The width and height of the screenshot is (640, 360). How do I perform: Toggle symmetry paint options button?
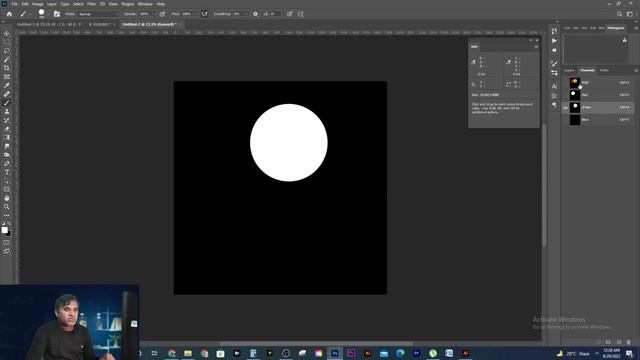(x=301, y=14)
